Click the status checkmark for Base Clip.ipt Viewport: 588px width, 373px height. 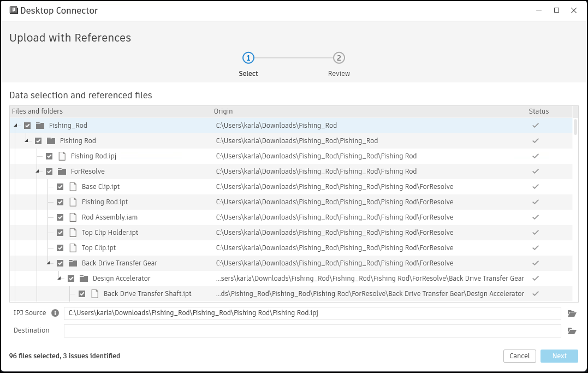(x=536, y=187)
